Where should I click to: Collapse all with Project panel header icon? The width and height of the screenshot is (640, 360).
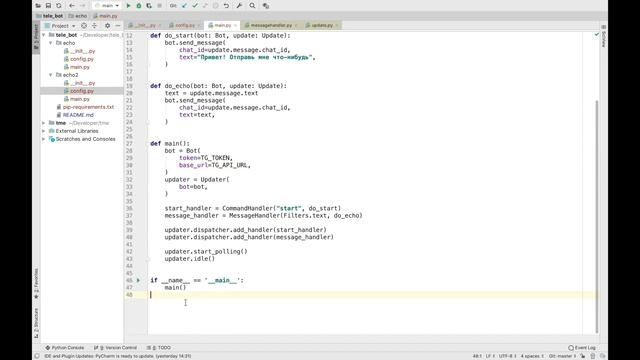(x=94, y=26)
